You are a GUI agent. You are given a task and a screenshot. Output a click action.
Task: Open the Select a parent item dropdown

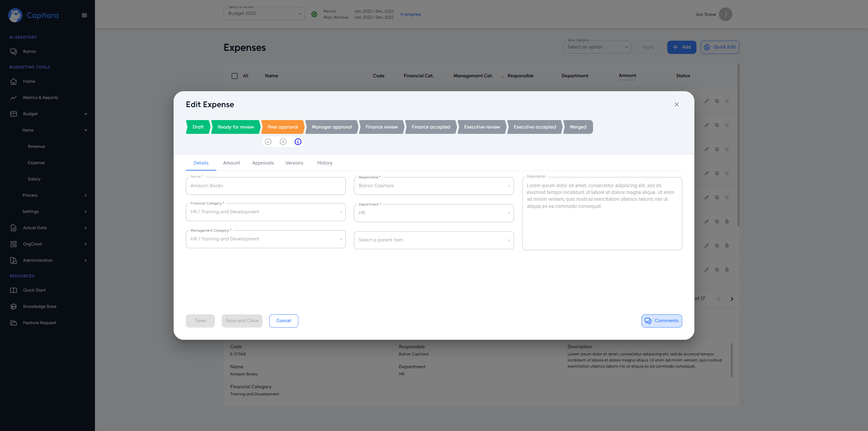pyautogui.click(x=434, y=240)
